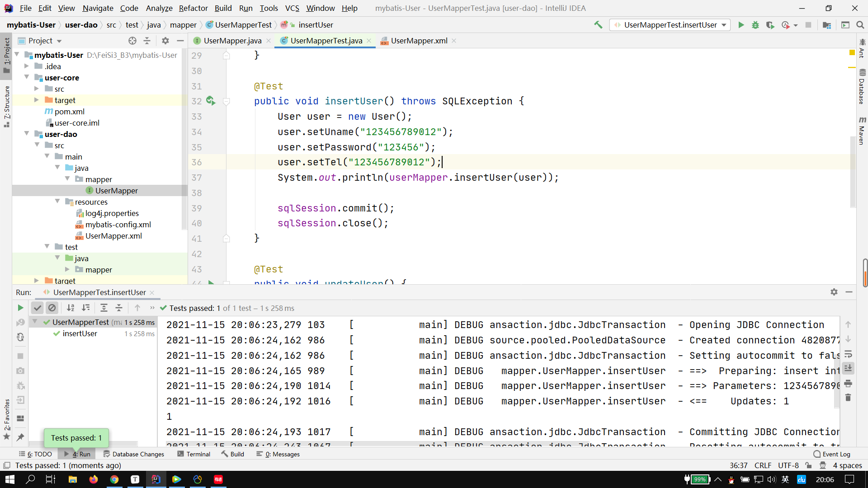868x488 pixels.
Task: Open the Terminal tool window
Action: click(193, 454)
